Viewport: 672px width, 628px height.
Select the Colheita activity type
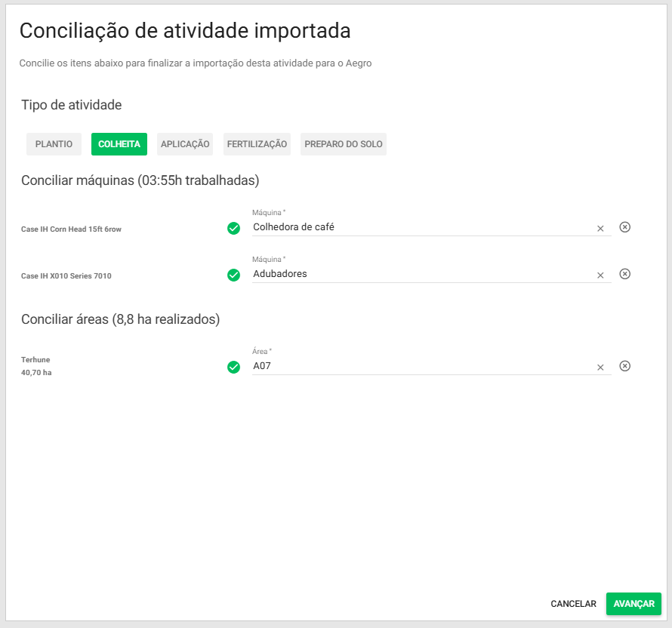click(x=119, y=144)
